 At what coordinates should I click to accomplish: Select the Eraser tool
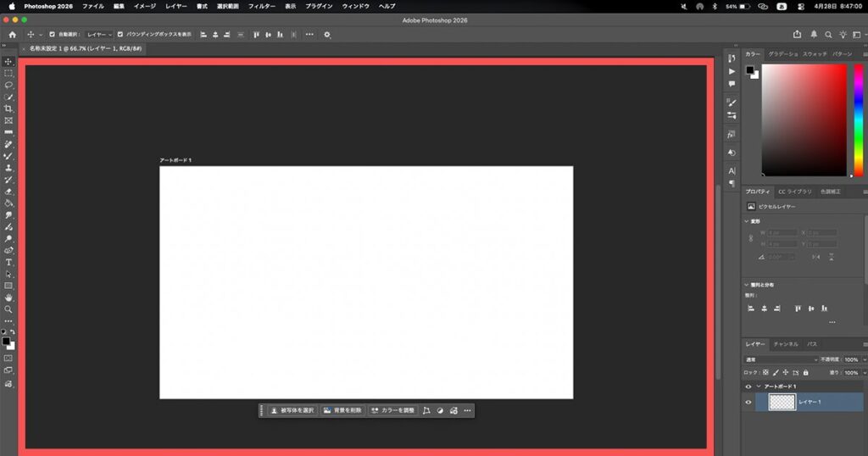(x=8, y=192)
